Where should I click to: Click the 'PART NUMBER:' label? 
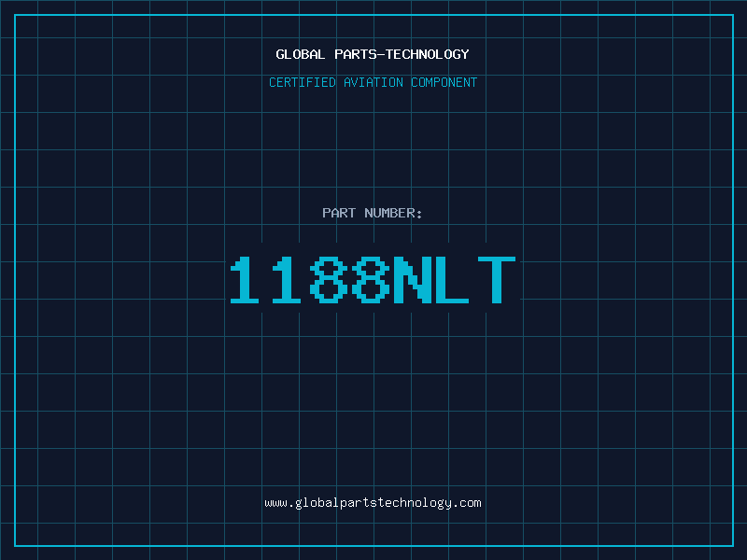point(373,213)
